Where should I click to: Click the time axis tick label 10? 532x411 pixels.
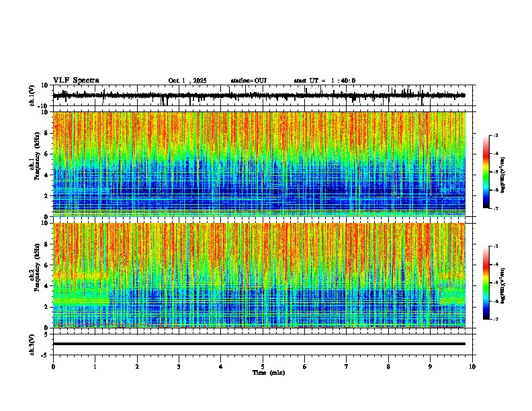tap(472, 367)
